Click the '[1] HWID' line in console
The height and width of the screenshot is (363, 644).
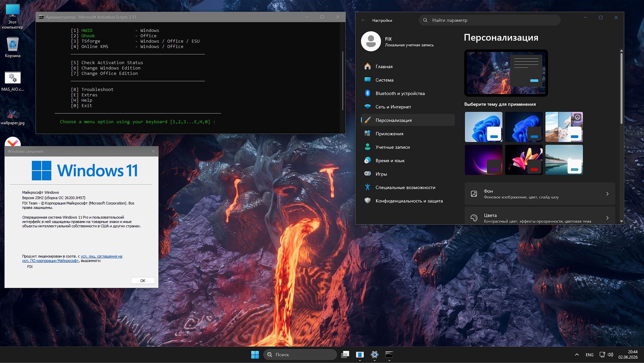click(x=115, y=30)
